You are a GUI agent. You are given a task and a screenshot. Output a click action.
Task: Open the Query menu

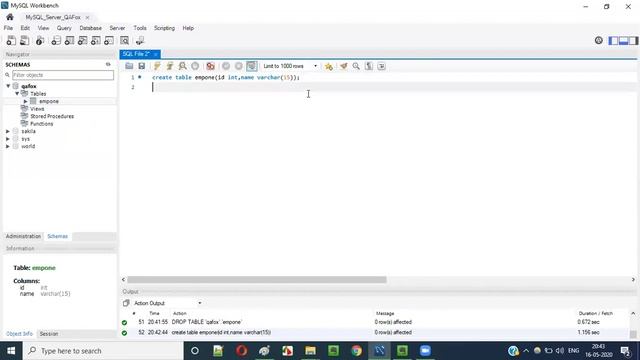point(64,28)
